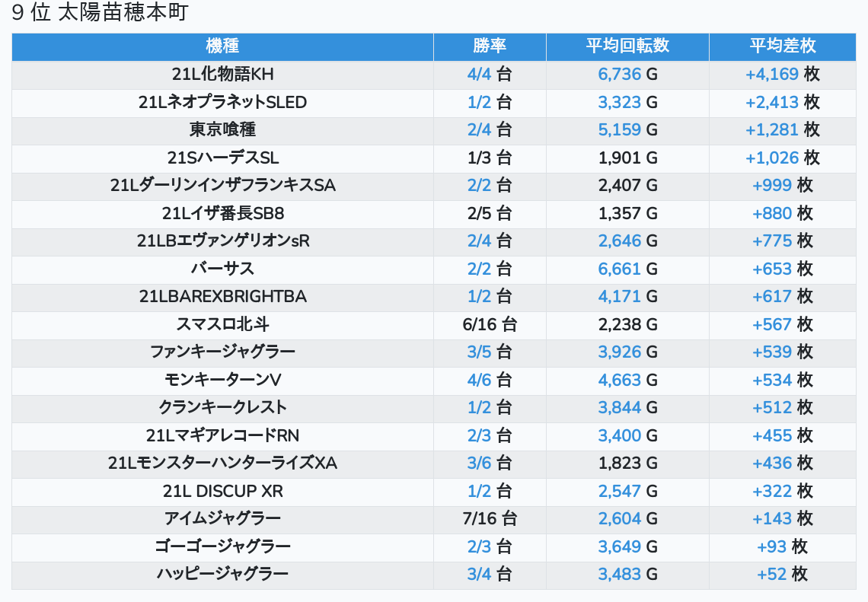Image resolution: width=868 pixels, height=602 pixels.
Task: Select the 21LネオプラネットSLED machine name
Action: point(222,102)
